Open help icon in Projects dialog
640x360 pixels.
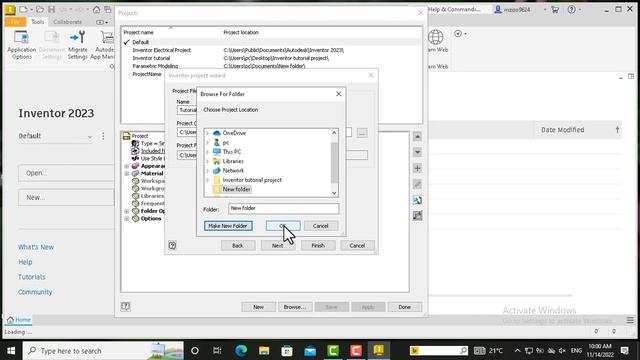click(125, 307)
